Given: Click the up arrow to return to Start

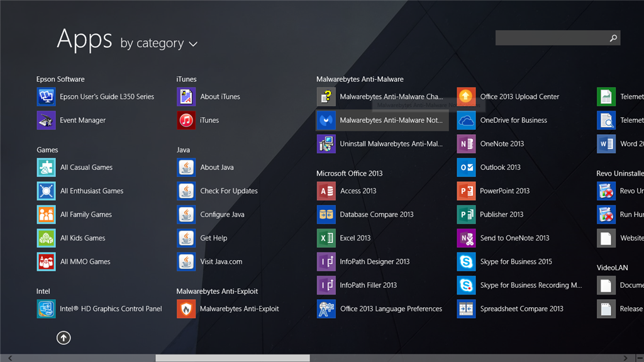Looking at the screenshot, I should point(64,337).
